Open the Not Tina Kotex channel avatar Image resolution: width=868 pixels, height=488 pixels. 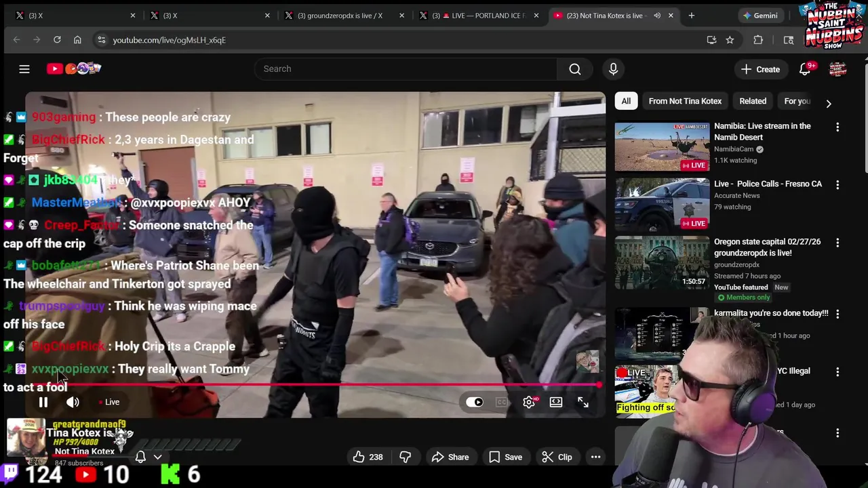(x=24, y=438)
